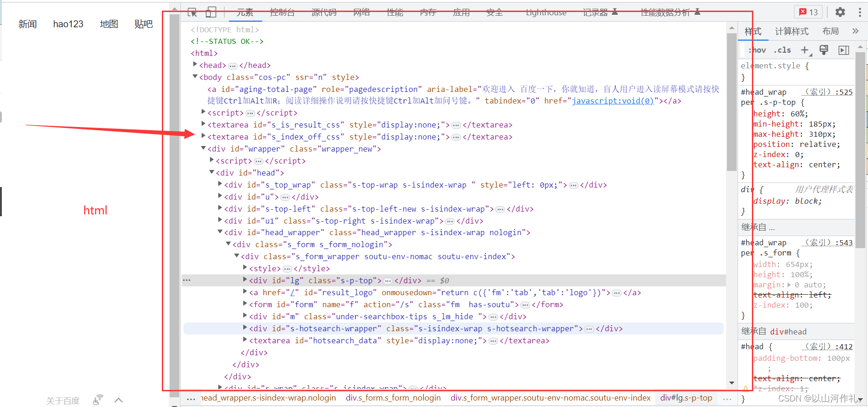The width and height of the screenshot is (868, 407).
Task: Click ellipsis badge in the s-top-left div row
Action: click(500, 209)
